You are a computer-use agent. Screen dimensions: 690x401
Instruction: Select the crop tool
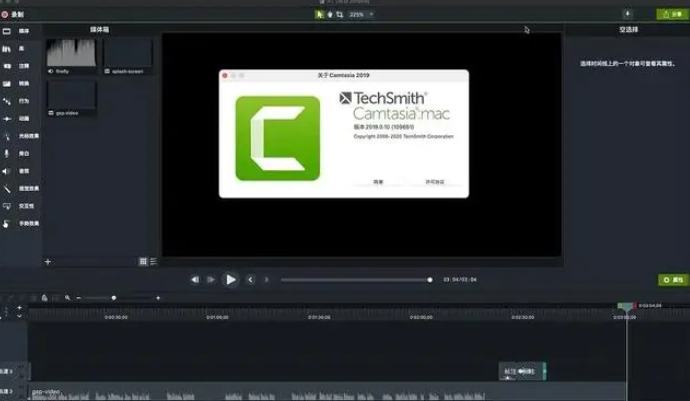(340, 14)
